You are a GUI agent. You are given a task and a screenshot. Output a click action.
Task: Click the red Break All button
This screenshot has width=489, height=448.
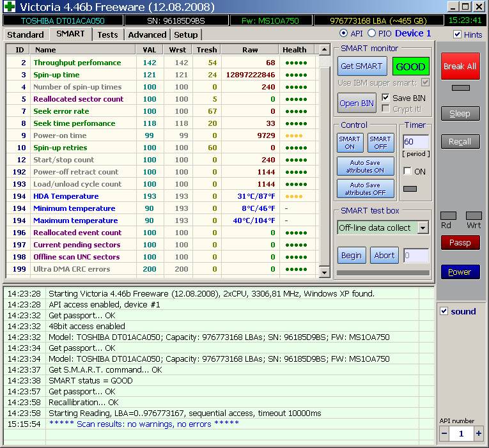click(x=460, y=66)
